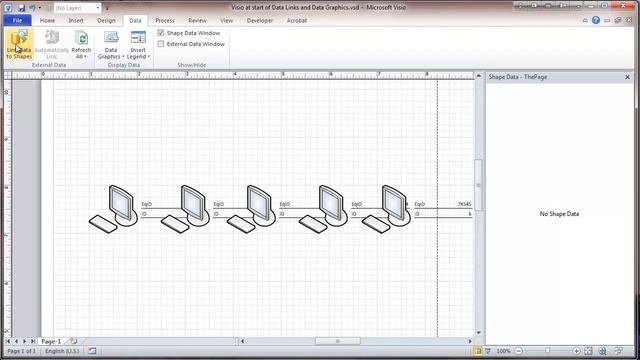Screen dimensions: 640x360
Task: Click the 100% zoom level button
Action: [x=503, y=351]
